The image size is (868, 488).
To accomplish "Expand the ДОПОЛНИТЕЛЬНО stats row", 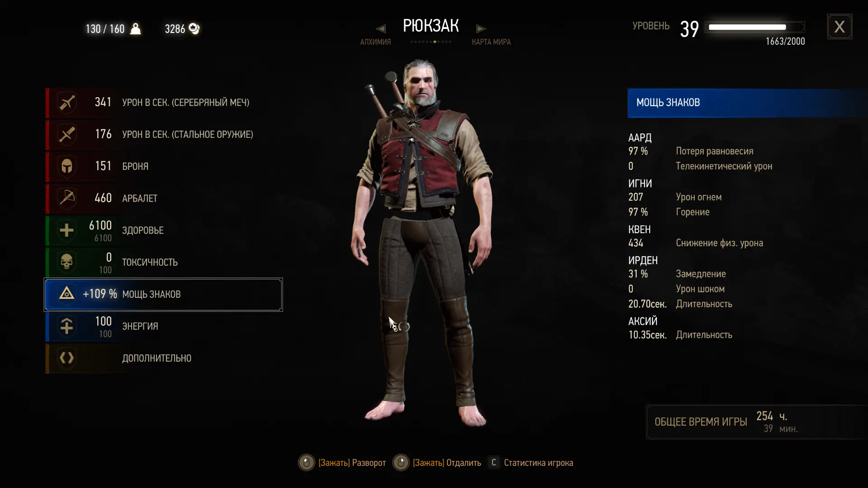I will tap(164, 358).
